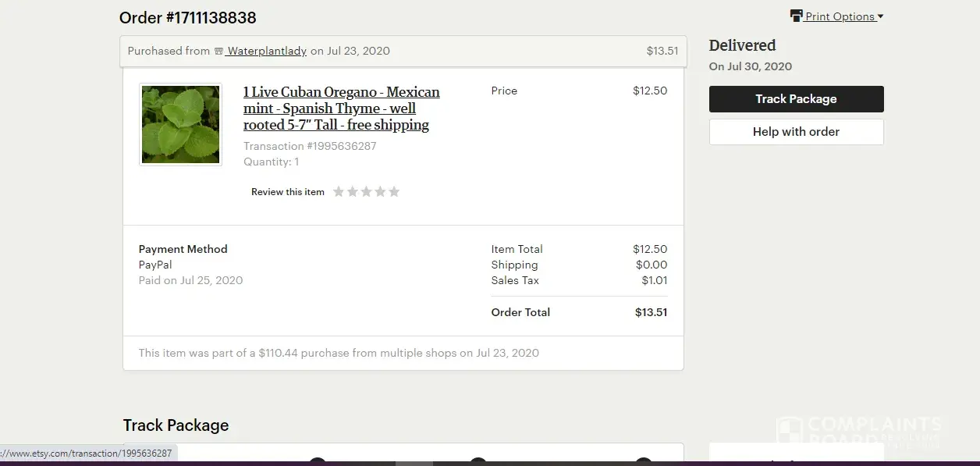Image resolution: width=980 pixels, height=466 pixels.
Task: Expand the Print Options dropdown arrow
Action: 880,16
